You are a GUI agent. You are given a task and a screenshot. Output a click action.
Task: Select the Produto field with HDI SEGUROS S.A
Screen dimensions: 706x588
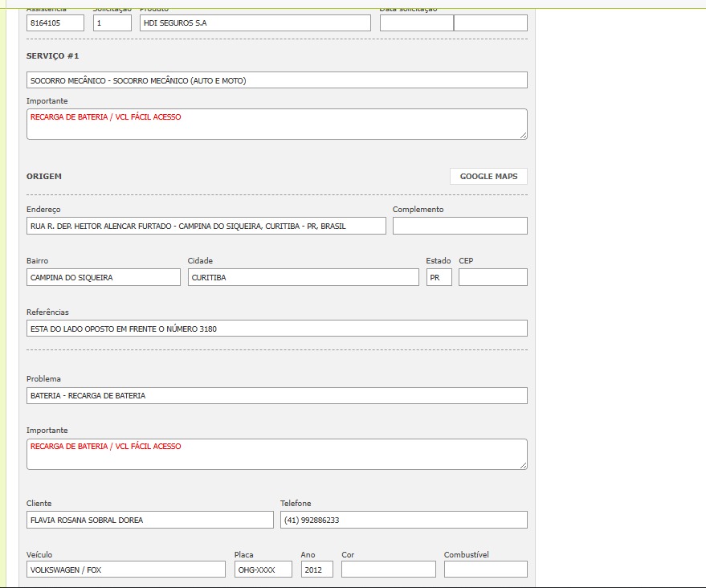(x=255, y=23)
